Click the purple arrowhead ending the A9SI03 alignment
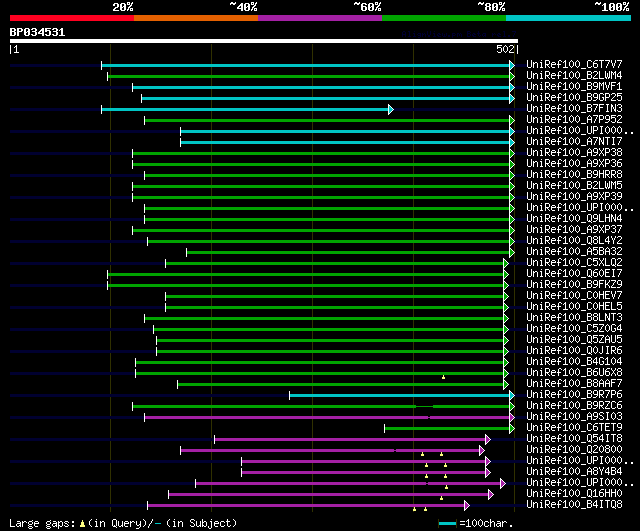Viewport: 640px width, 531px height. 512,418
